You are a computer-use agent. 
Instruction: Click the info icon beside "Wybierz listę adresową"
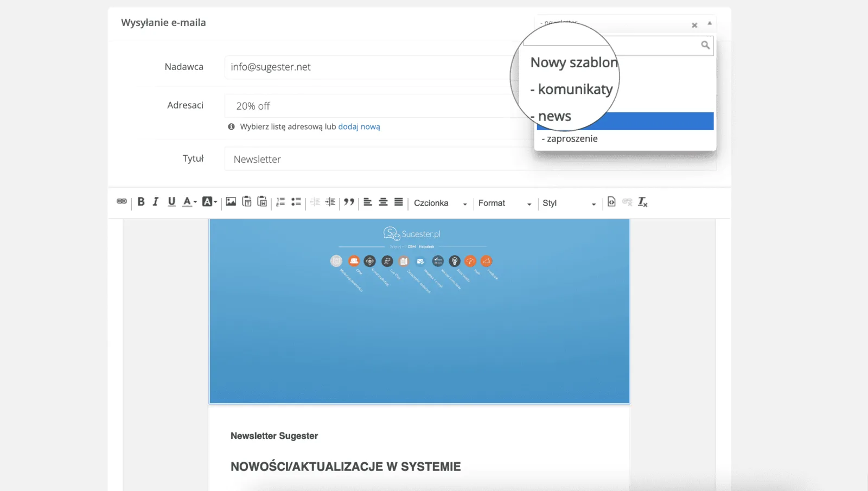[232, 126]
